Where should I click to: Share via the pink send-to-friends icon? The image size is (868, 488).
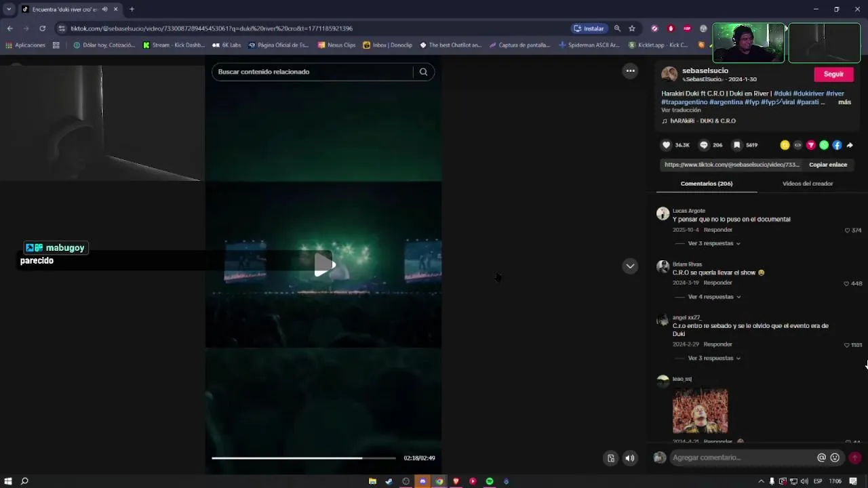click(810, 145)
